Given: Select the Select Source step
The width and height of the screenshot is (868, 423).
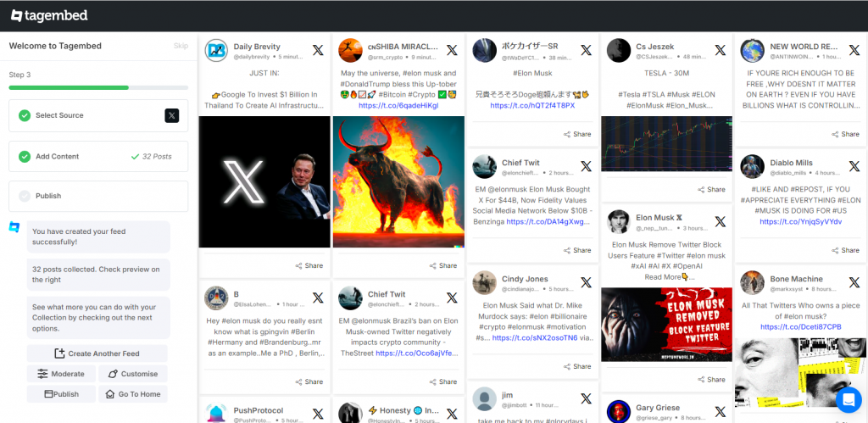Looking at the screenshot, I should tap(98, 116).
